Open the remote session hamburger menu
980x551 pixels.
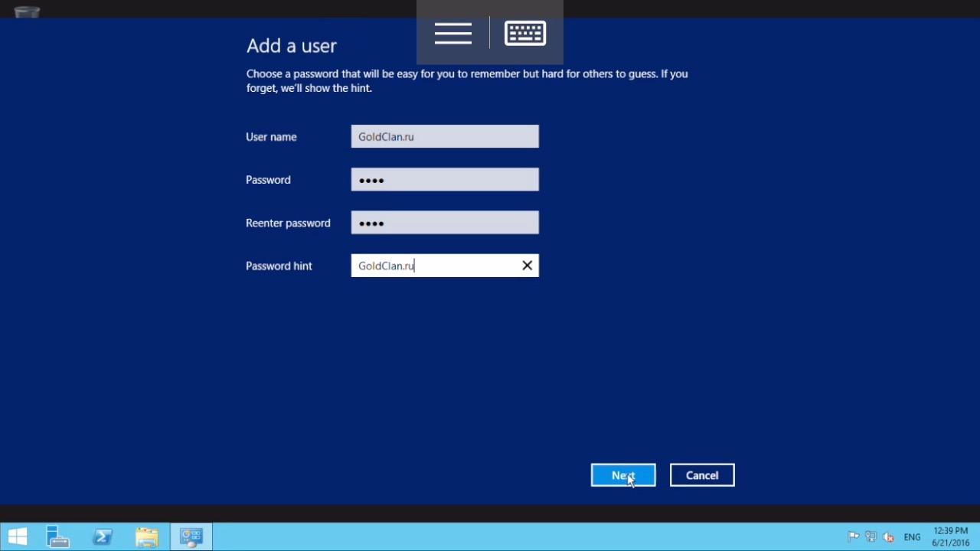pos(453,34)
